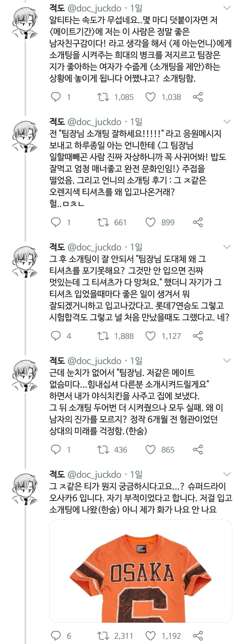
Task: Click the 적도 display name on the last tweet
Action: (x=57, y=474)
